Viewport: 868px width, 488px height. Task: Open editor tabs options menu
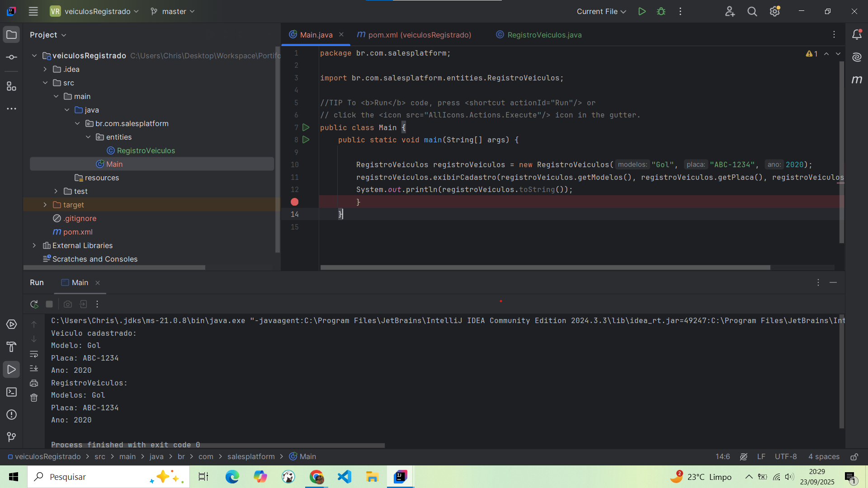(x=834, y=34)
